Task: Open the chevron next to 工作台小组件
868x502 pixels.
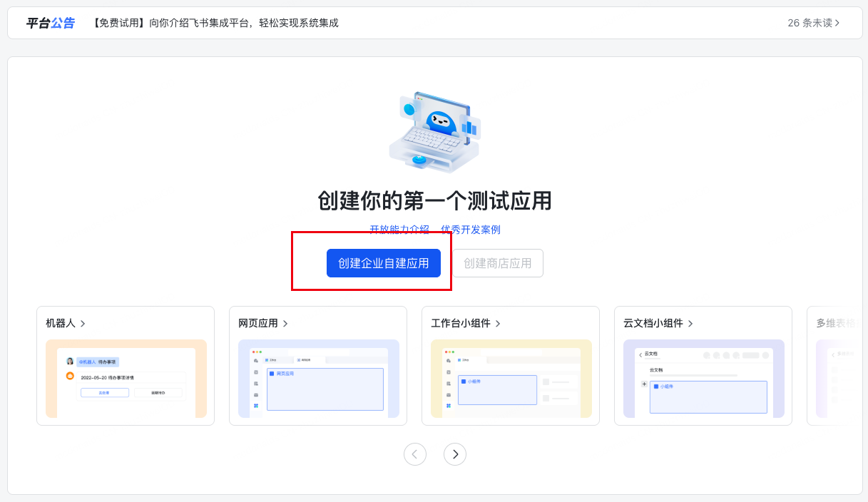Action: click(x=498, y=324)
